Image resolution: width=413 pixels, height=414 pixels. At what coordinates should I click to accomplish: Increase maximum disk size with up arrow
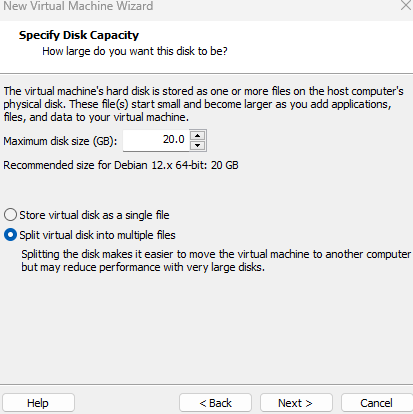coord(198,135)
